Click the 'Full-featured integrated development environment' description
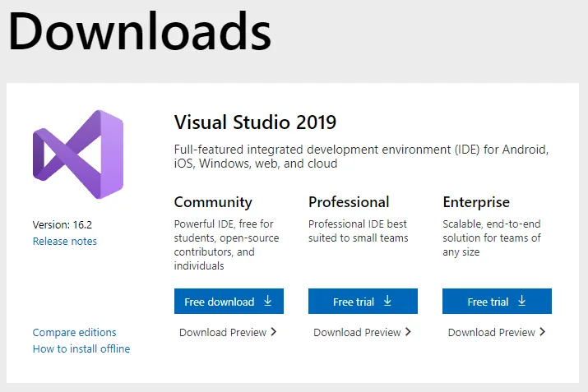This screenshot has width=588, height=392. pyautogui.click(x=361, y=157)
